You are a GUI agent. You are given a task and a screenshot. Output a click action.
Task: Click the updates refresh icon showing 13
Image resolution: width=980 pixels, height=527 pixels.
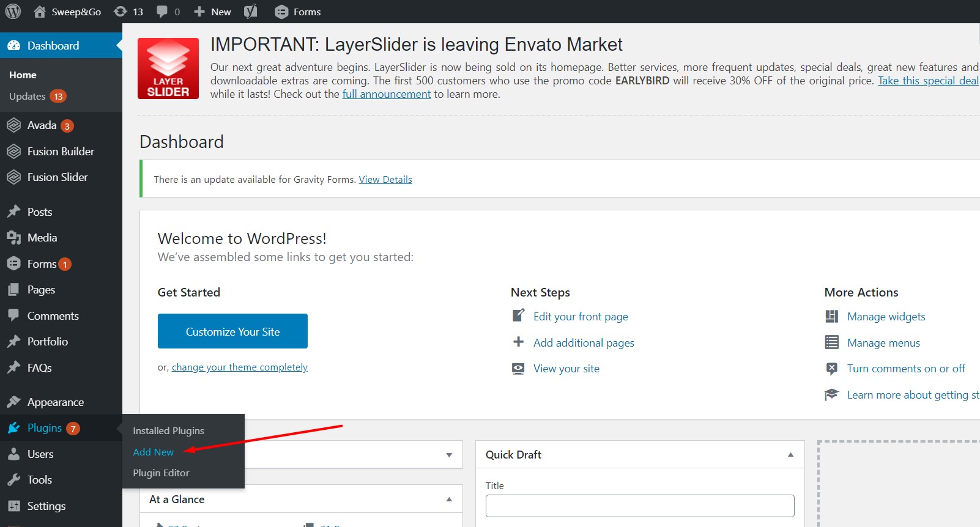121,12
